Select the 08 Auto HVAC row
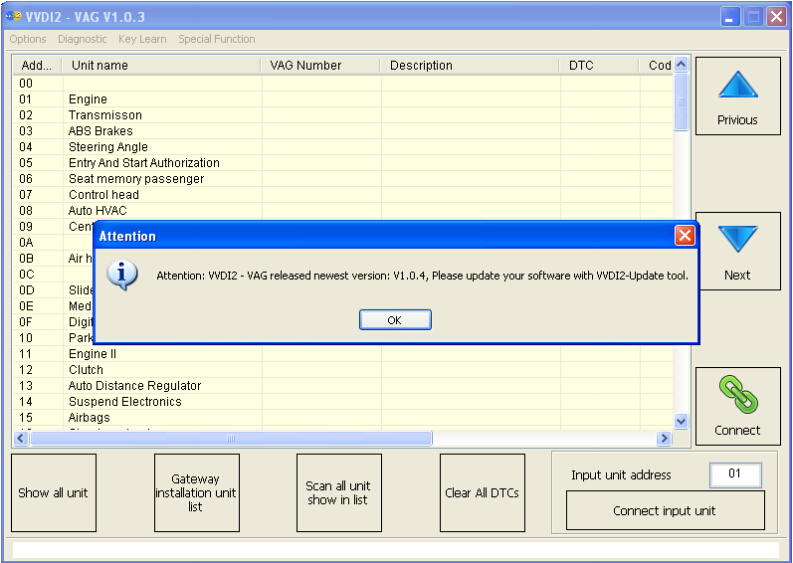Screen dimensions: 793x563 pyautogui.click(x=343, y=210)
